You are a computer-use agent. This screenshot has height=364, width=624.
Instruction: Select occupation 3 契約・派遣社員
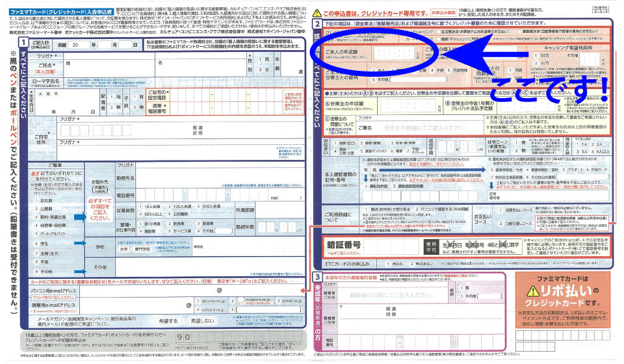[x=50, y=217]
